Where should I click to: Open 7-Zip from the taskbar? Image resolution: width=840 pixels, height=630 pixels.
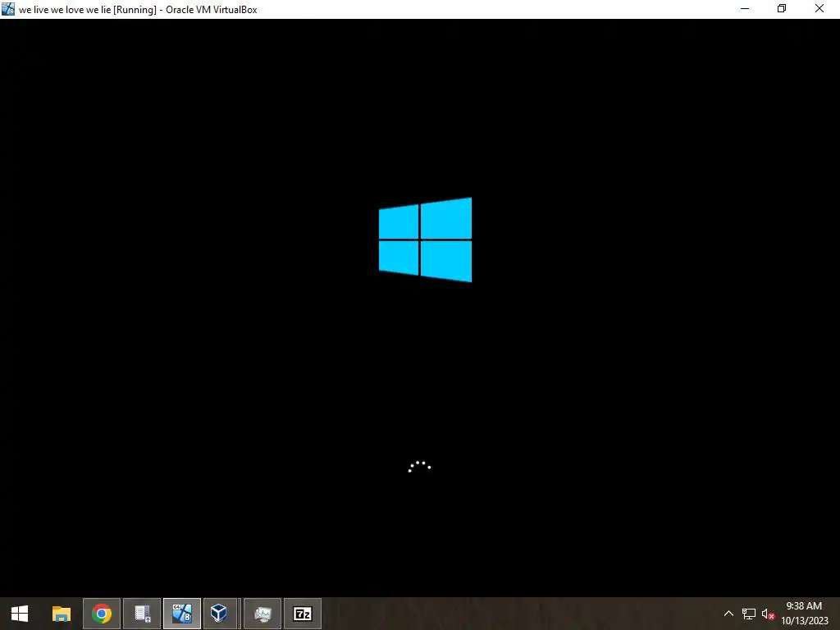pos(303,614)
